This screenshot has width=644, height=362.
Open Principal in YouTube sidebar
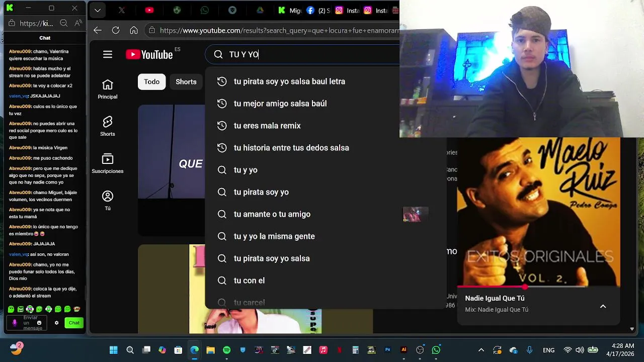click(108, 89)
